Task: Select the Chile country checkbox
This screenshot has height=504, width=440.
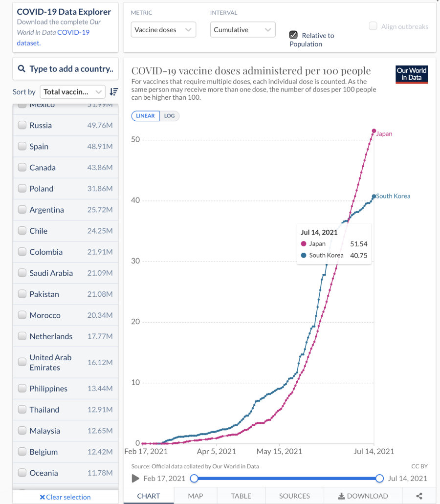Action: click(x=22, y=231)
